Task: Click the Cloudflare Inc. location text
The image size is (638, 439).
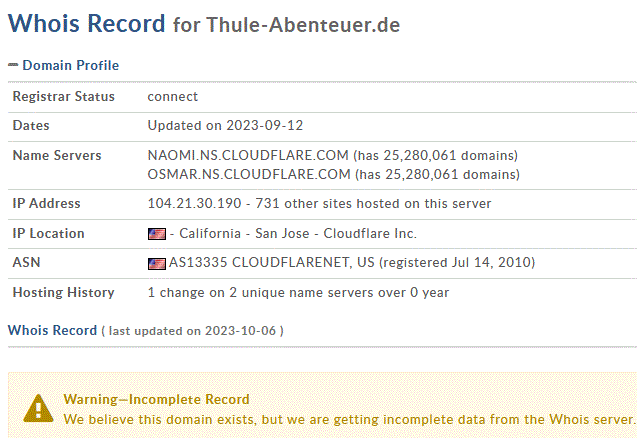Action: [370, 234]
